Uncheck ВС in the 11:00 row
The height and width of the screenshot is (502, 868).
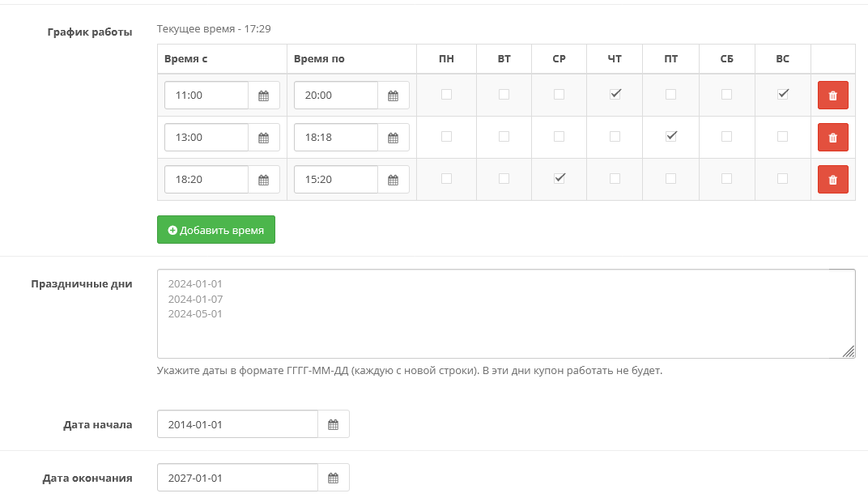pyautogui.click(x=782, y=94)
